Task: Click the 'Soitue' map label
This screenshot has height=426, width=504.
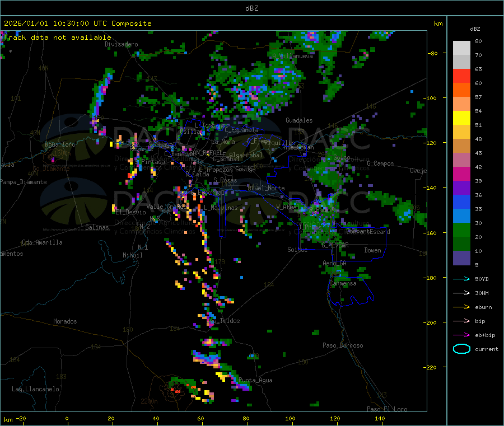Action: (x=297, y=250)
